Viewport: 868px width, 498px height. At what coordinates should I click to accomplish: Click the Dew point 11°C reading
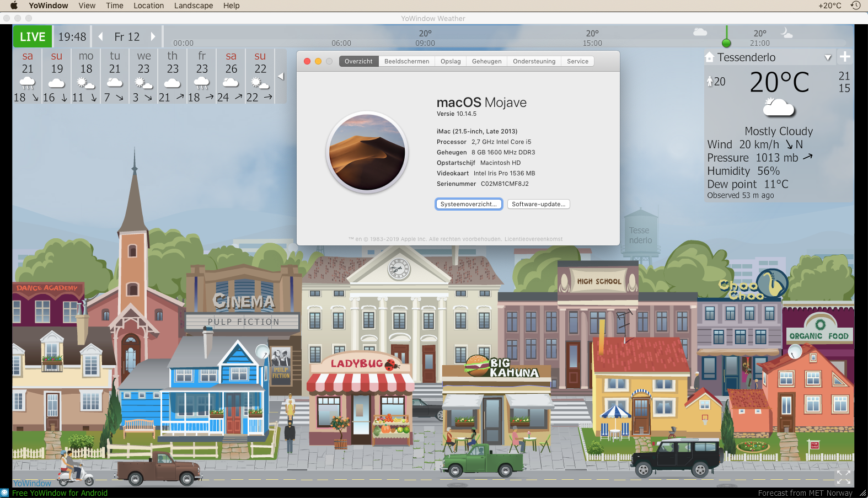tap(748, 184)
